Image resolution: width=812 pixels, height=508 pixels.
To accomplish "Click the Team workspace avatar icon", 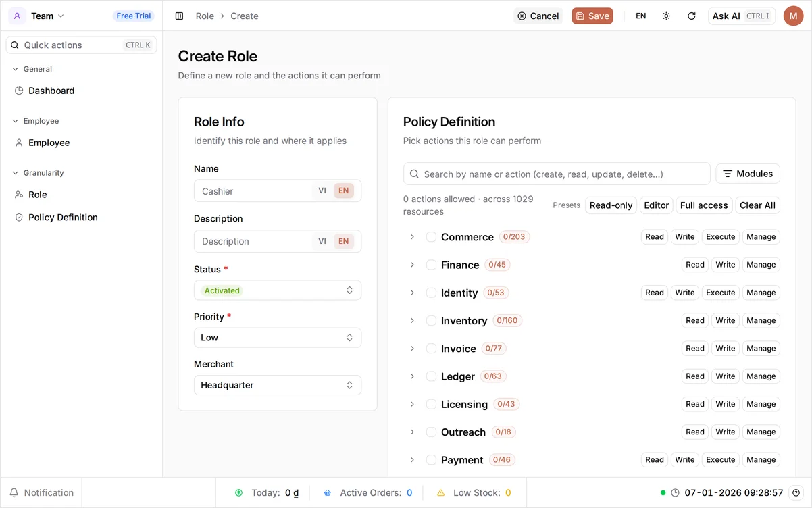I will pyautogui.click(x=17, y=16).
